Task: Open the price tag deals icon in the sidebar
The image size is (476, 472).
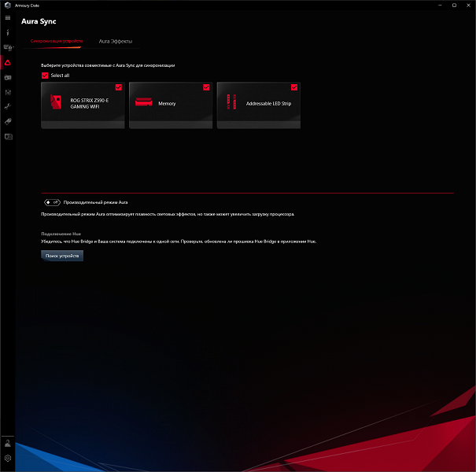Action: 8,122
